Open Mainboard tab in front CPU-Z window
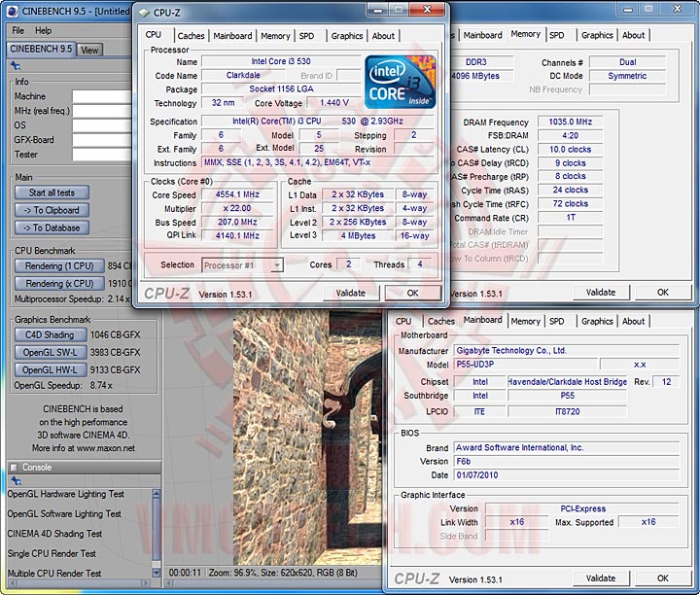 232,36
